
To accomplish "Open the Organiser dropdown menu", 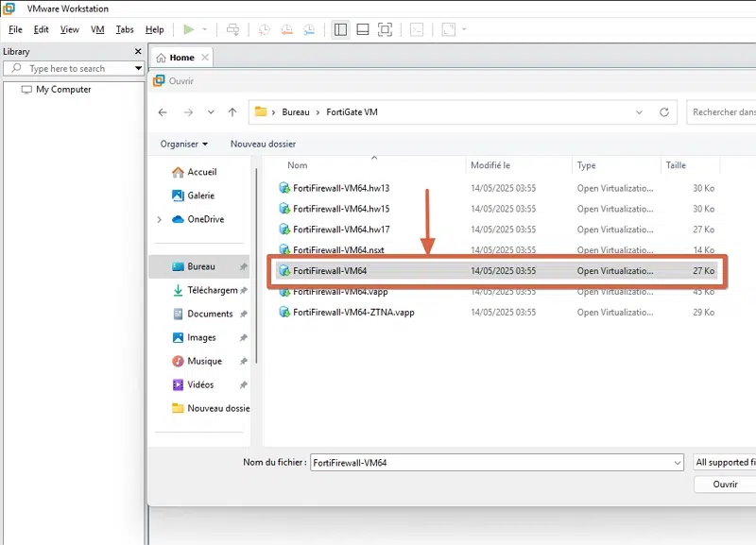I will (183, 144).
